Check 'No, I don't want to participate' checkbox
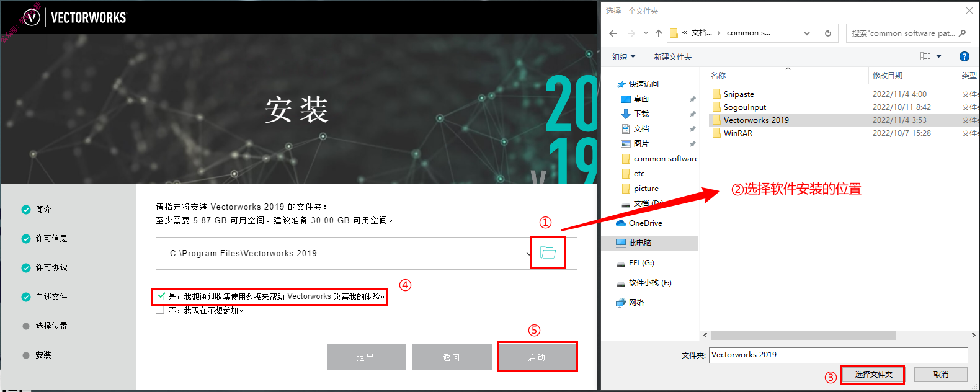This screenshot has height=392, width=980. tap(160, 310)
